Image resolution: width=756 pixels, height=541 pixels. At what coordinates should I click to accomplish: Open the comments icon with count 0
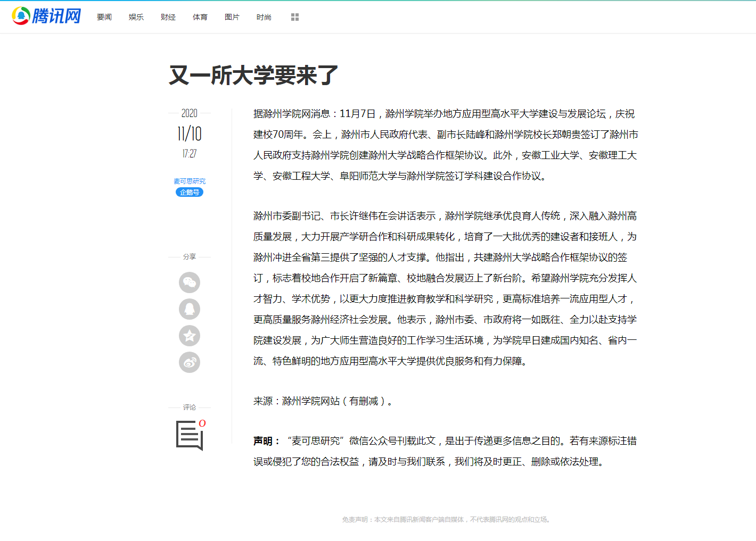click(190, 435)
